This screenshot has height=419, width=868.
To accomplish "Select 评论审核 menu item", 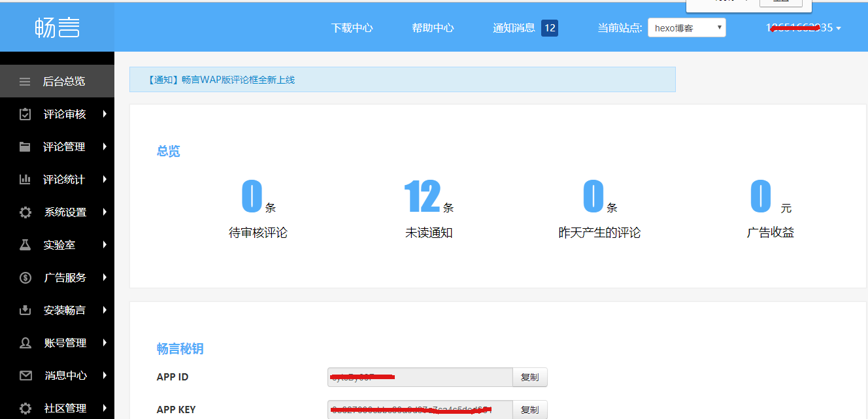I will pos(57,114).
